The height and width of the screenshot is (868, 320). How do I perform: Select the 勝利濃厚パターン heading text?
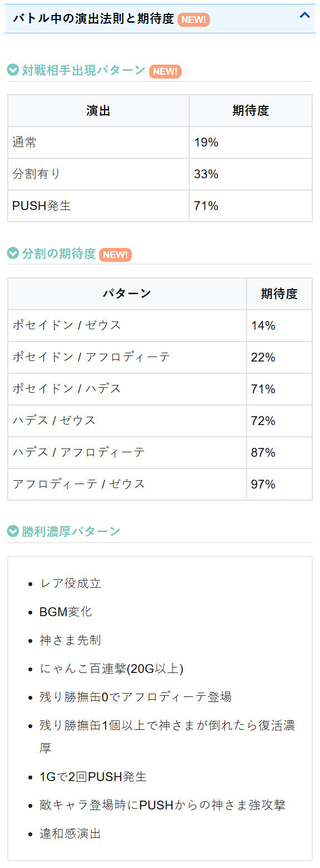click(71, 531)
